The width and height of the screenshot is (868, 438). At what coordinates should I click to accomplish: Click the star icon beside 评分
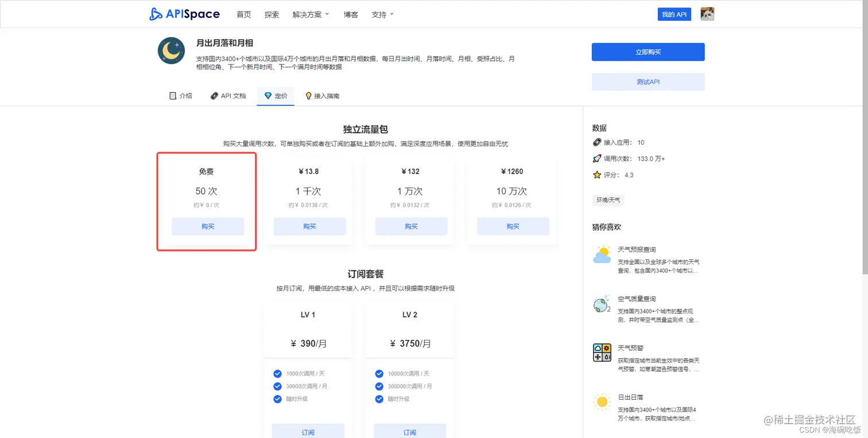point(596,175)
